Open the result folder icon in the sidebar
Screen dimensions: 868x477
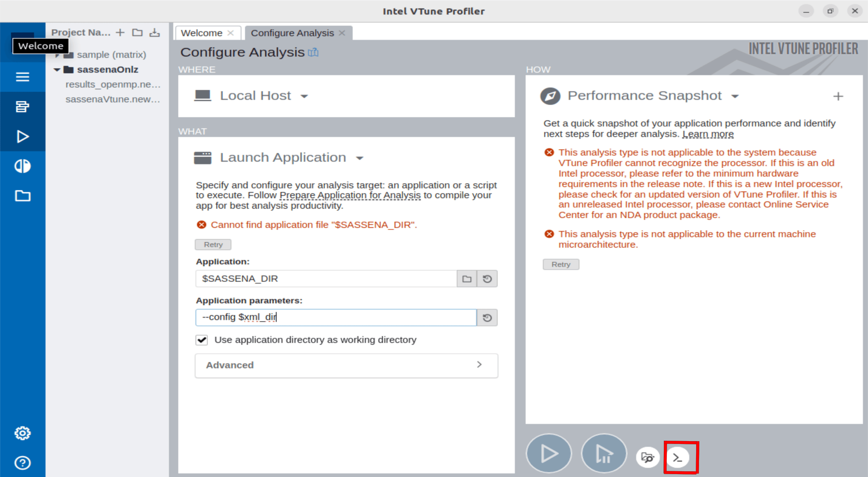[22, 196]
